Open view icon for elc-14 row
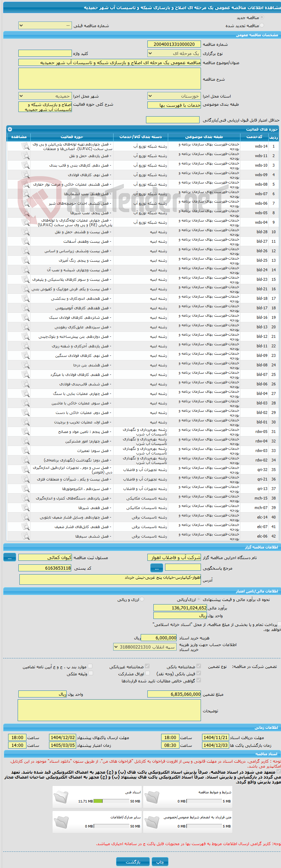The width and height of the screenshot is (281, 868). pos(25,517)
